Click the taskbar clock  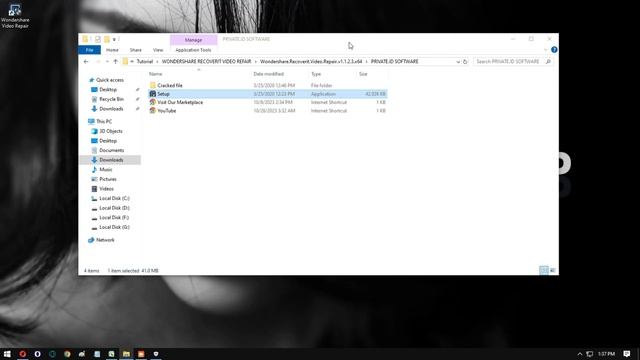click(x=606, y=354)
